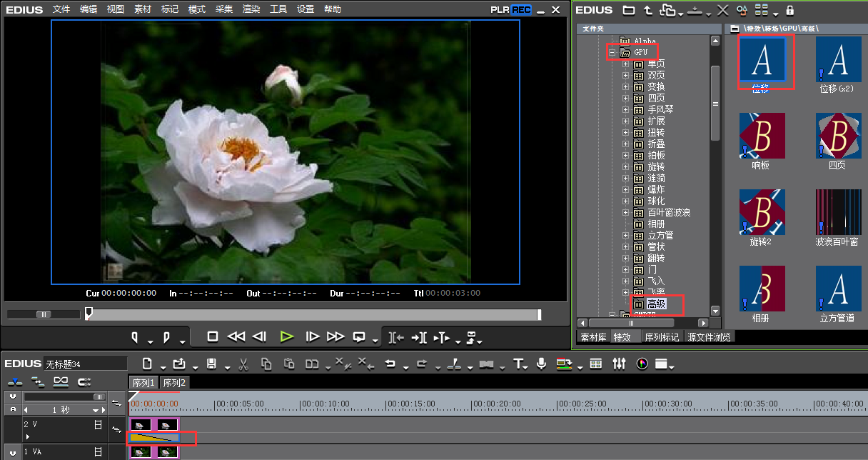Viewport: 868px width, 460px height.
Task: Toggle video display of track 1 VA
Action: coord(98,452)
